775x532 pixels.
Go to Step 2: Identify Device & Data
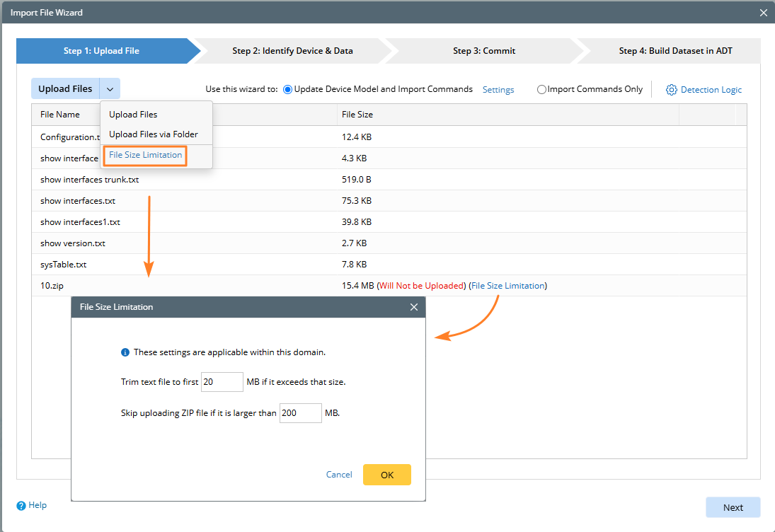[292, 51]
